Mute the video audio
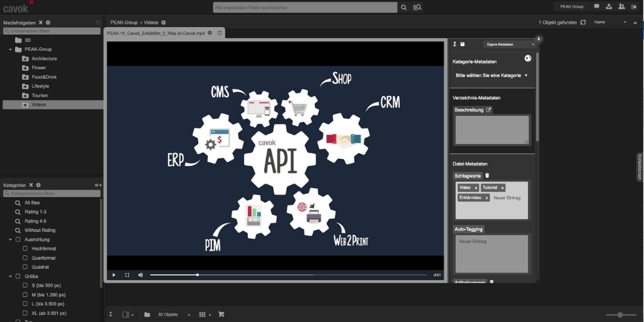 (140, 275)
